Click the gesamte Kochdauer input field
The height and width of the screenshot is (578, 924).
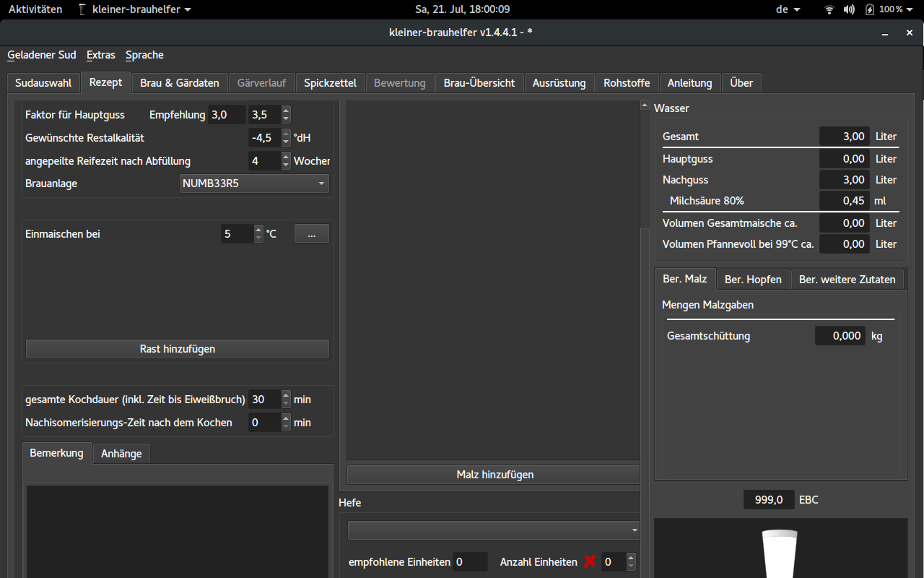(x=263, y=400)
